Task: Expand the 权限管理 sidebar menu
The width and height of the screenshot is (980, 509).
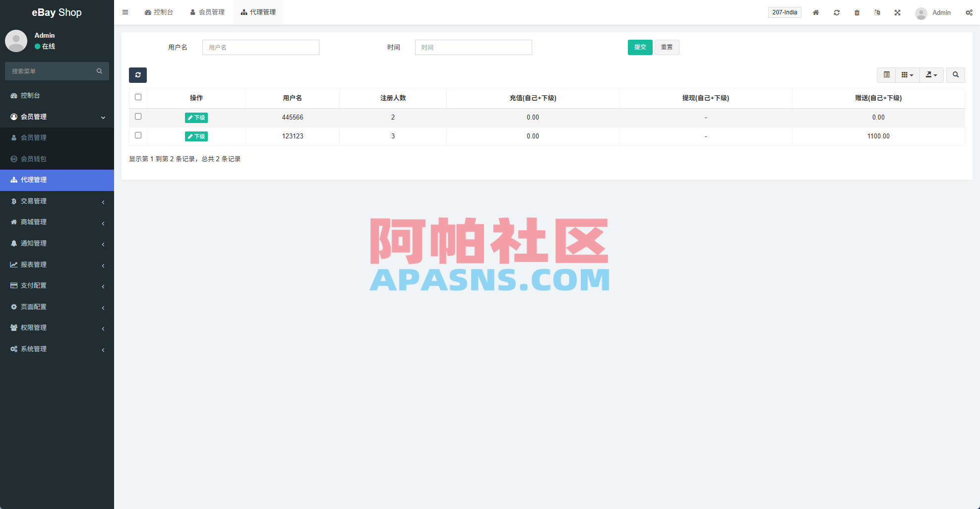Action: coord(57,327)
